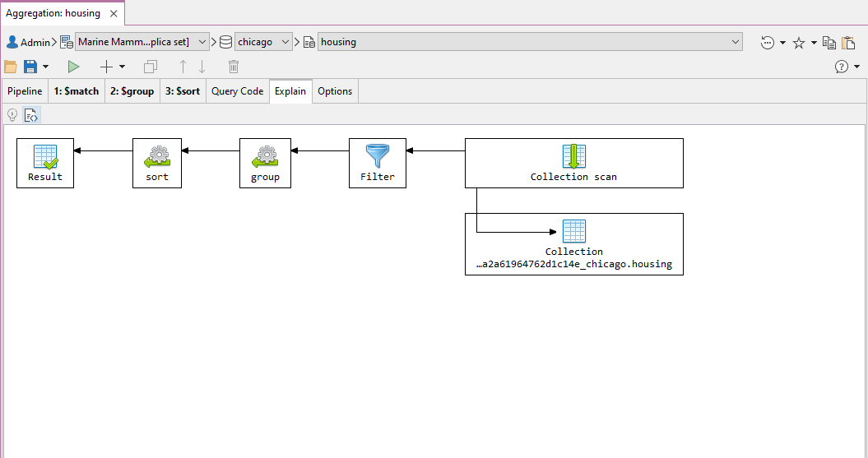Screen dimensions: 868x458
Task: Open the 2: $group stage tab
Action: point(132,91)
